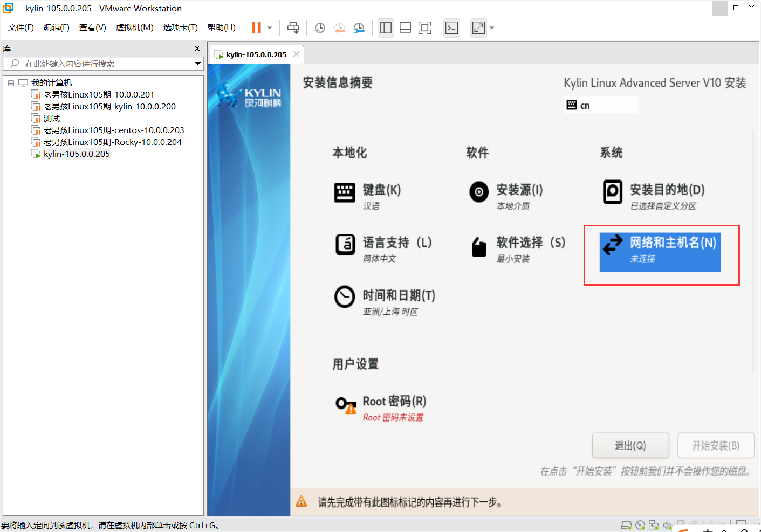
Task: Open the library search dropdown arrow
Action: (x=197, y=64)
